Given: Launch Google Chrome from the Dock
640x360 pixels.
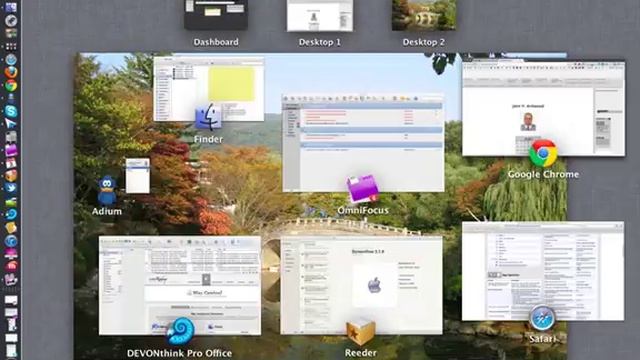Looking at the screenshot, I should pos(11,85).
